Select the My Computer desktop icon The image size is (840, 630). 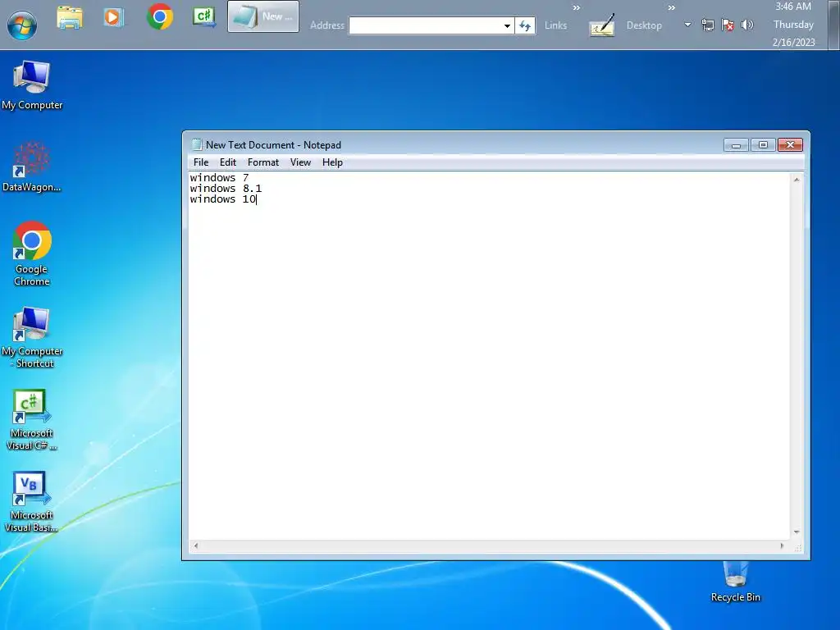[32, 85]
